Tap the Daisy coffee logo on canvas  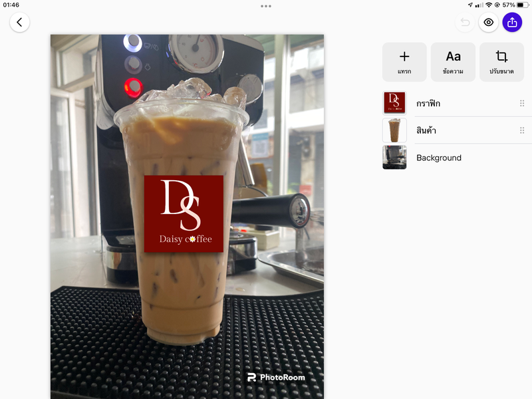[x=184, y=213]
